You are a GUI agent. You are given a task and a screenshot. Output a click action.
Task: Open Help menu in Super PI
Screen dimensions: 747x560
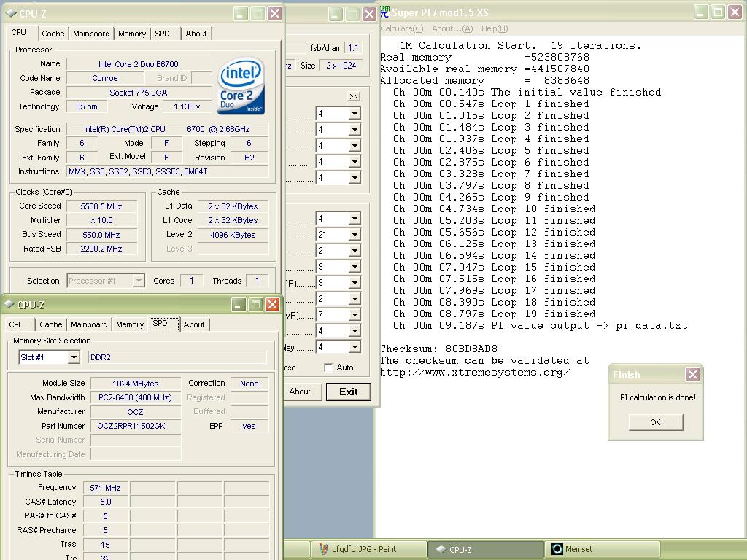click(495, 28)
